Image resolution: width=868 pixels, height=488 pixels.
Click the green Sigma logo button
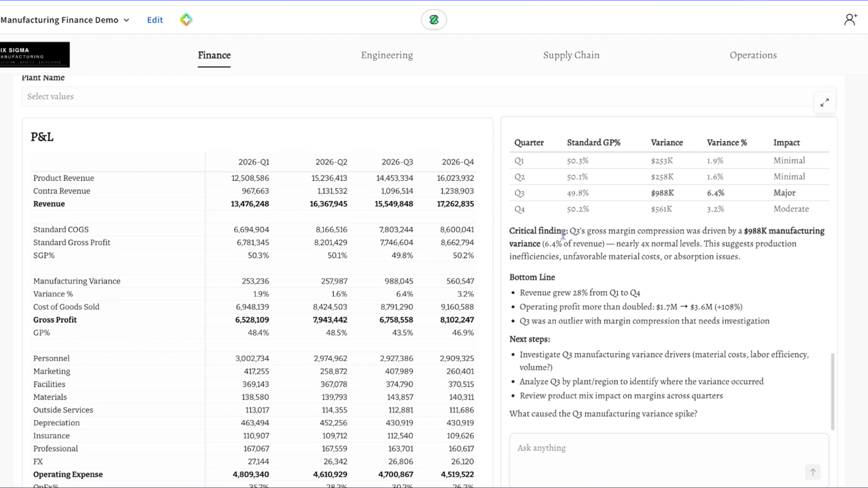point(434,19)
